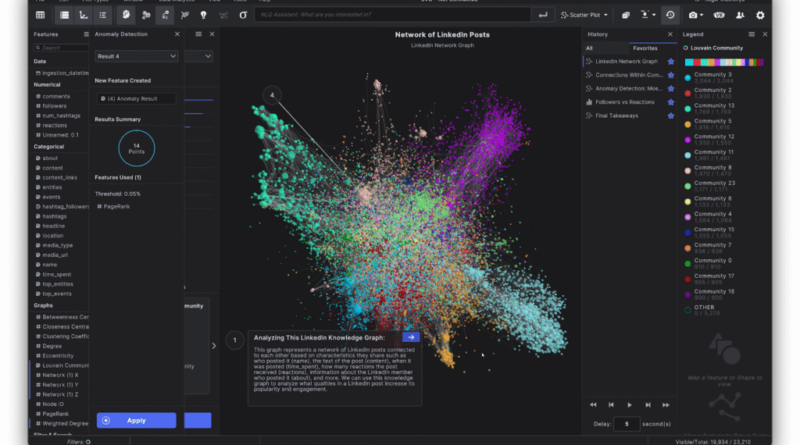This screenshot has width=800, height=445.
Task: Open the Features panel hamburger menu
Action: pos(86,34)
